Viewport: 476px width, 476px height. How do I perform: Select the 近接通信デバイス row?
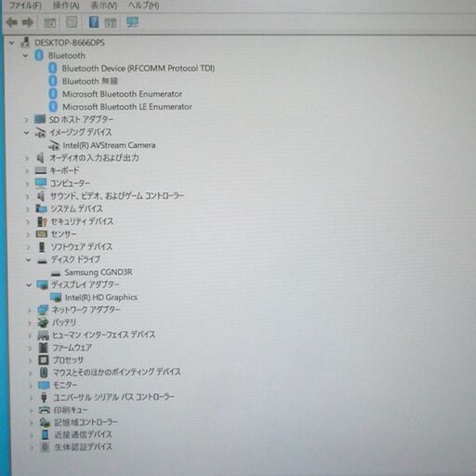[x=83, y=435]
